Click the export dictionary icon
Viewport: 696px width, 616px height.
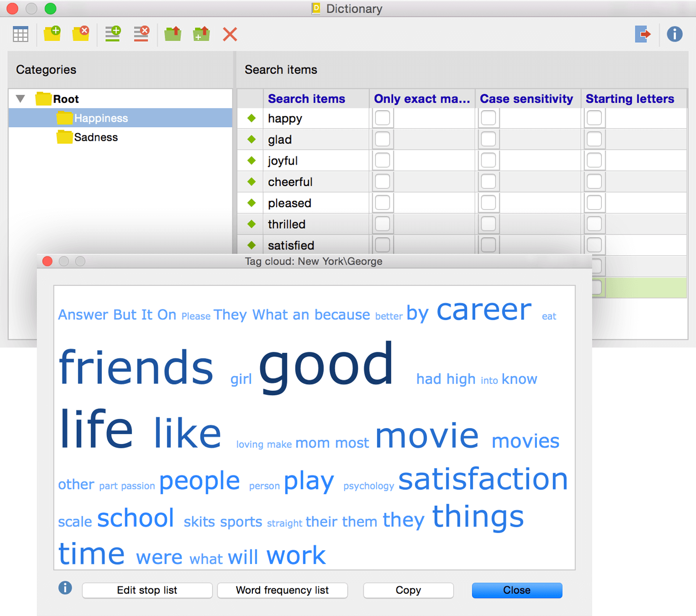(x=643, y=34)
